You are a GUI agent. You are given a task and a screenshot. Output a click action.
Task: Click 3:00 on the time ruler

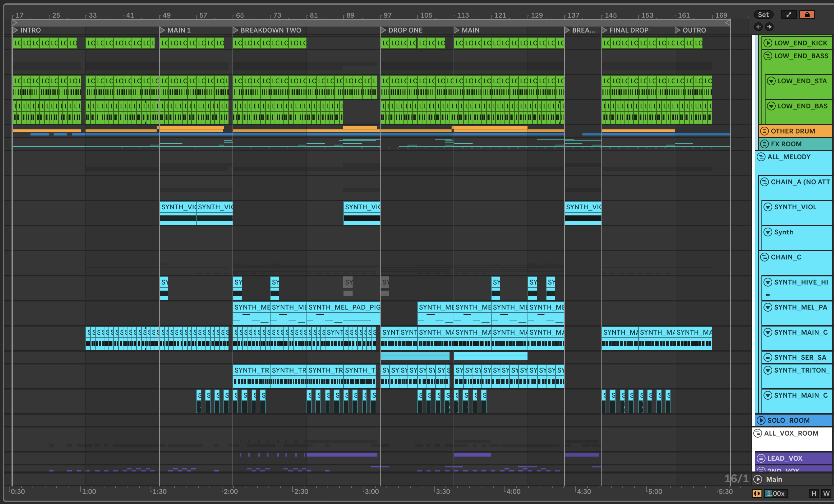tap(371, 491)
